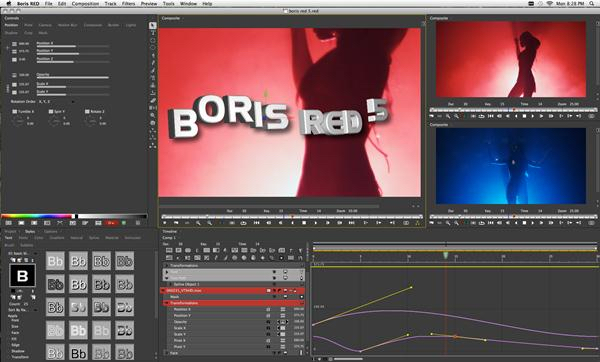
Task: Click first icon in timeline toolbar second row
Action: (169, 258)
